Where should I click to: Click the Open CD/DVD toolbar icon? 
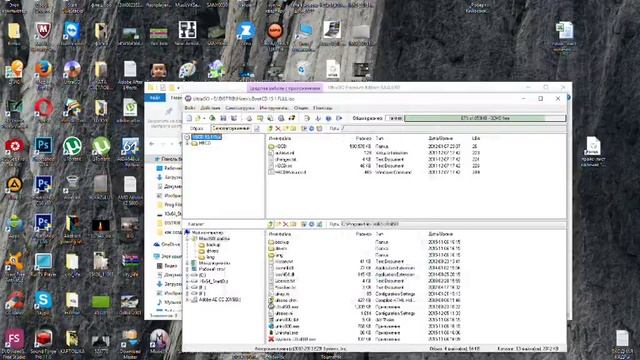pos(212,118)
